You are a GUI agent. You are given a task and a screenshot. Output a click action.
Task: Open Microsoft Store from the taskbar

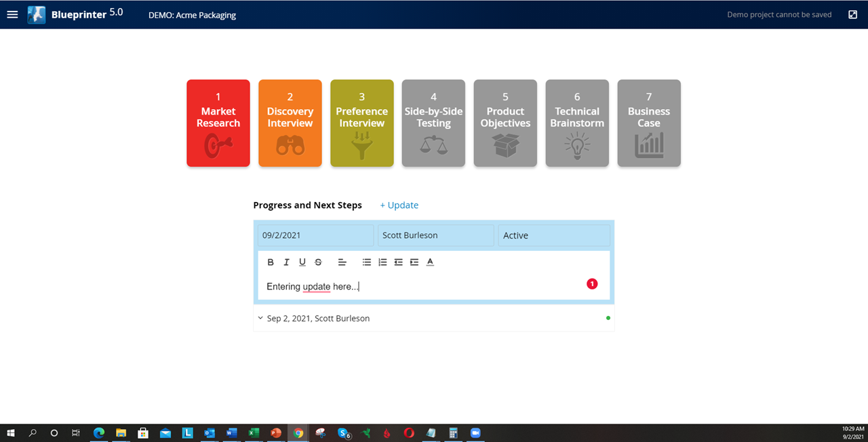pyautogui.click(x=143, y=433)
